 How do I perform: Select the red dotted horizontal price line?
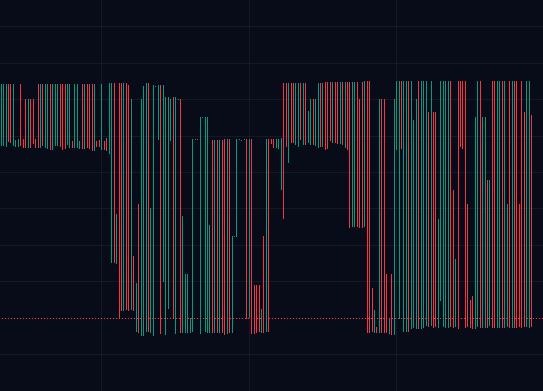(x=272, y=318)
